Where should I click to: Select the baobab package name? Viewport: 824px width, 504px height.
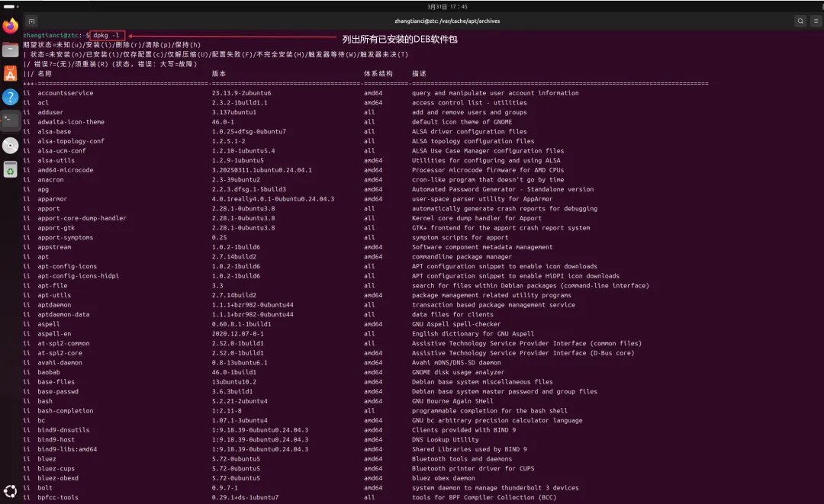point(48,372)
